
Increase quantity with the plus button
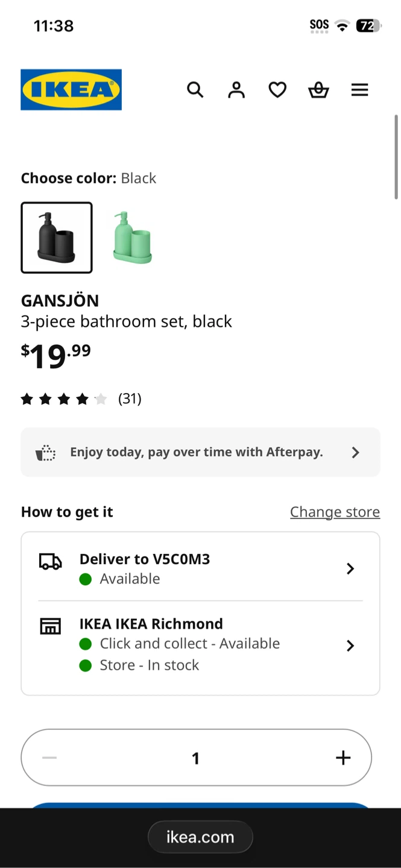coord(343,758)
